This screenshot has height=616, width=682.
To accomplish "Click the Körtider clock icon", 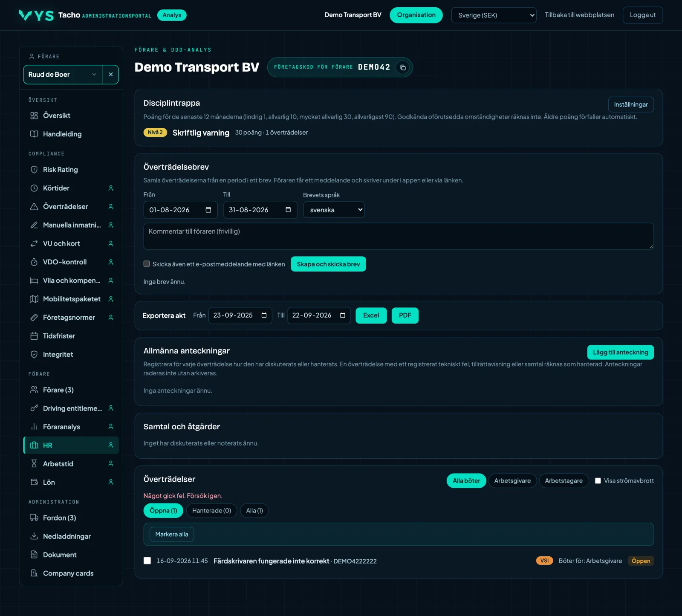I will pos(34,188).
